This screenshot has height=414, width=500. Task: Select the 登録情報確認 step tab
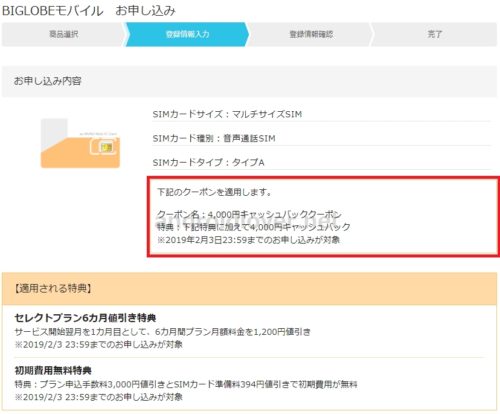tap(311, 34)
